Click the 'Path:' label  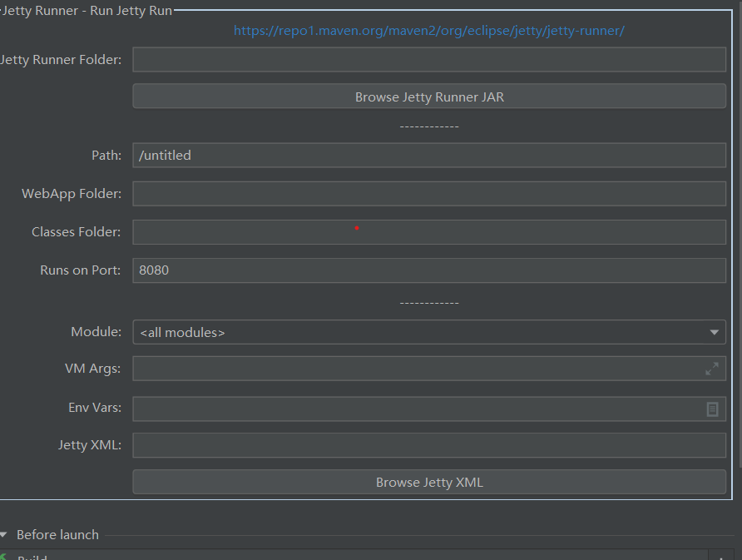[x=106, y=156]
